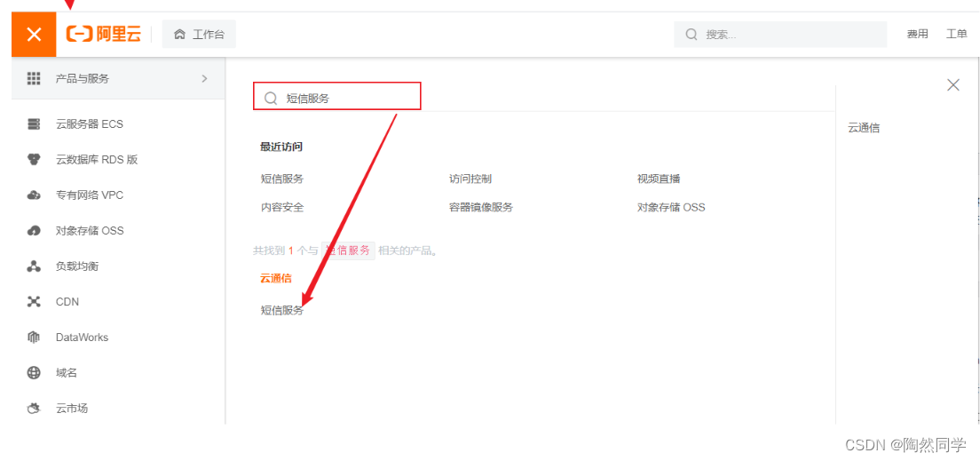Click the magnifier icon in top search bar

click(692, 35)
